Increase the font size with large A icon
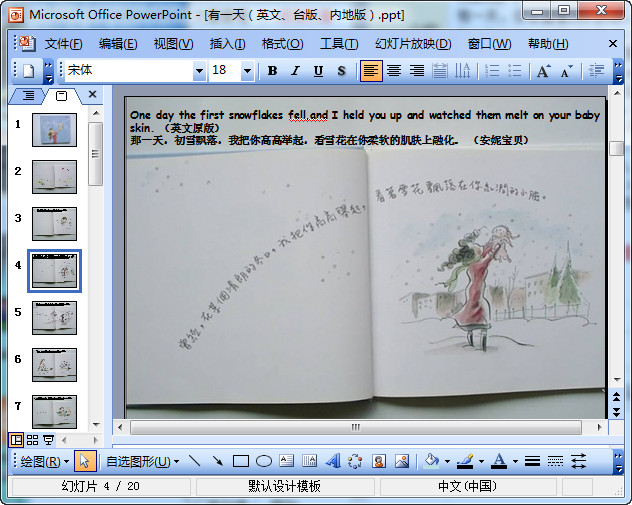 543,71
